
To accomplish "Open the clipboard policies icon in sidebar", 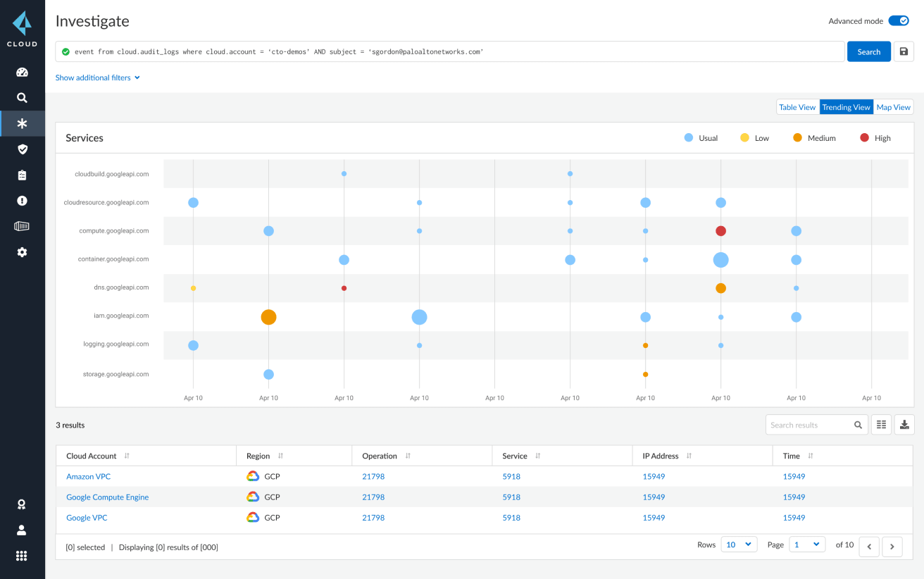I will (x=22, y=175).
